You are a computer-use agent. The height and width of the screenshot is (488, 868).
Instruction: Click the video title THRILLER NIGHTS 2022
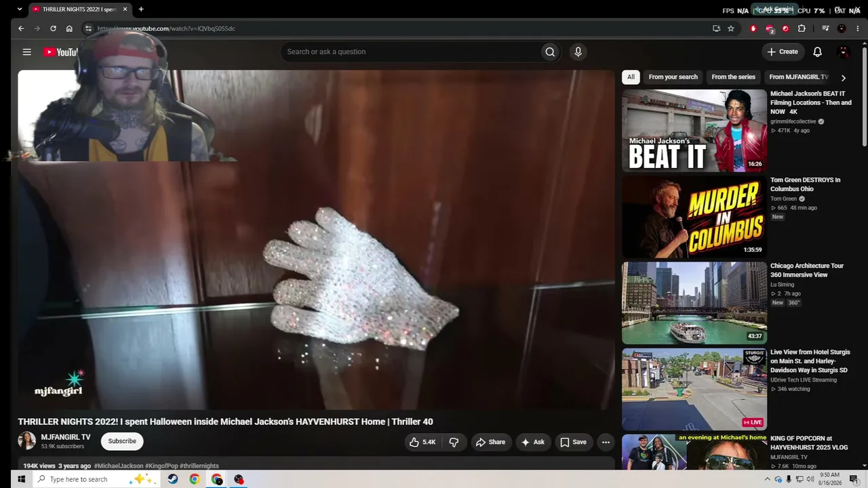(225, 422)
